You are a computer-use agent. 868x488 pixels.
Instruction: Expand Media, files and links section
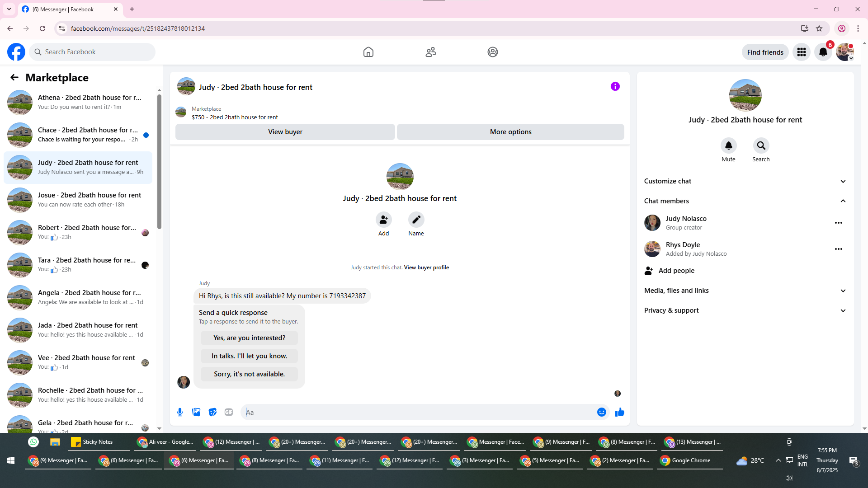click(745, 291)
